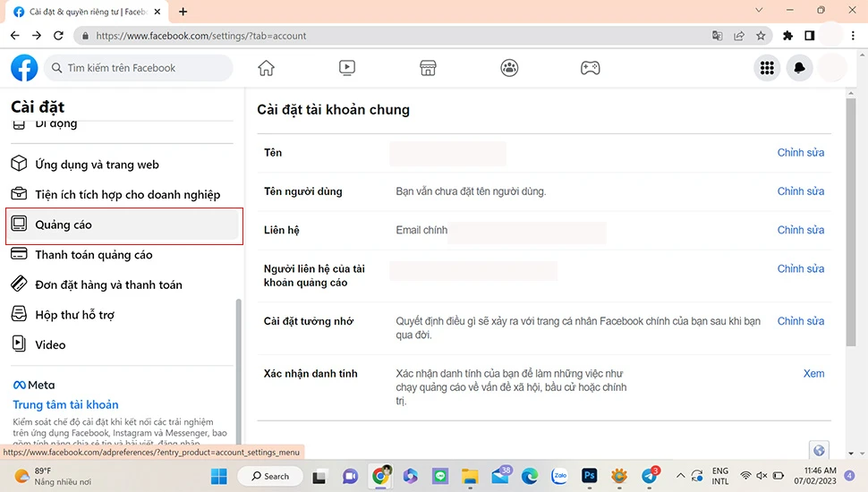This screenshot has width=868, height=492.
Task: Click the profile avatar in Facebook header
Action: click(832, 68)
